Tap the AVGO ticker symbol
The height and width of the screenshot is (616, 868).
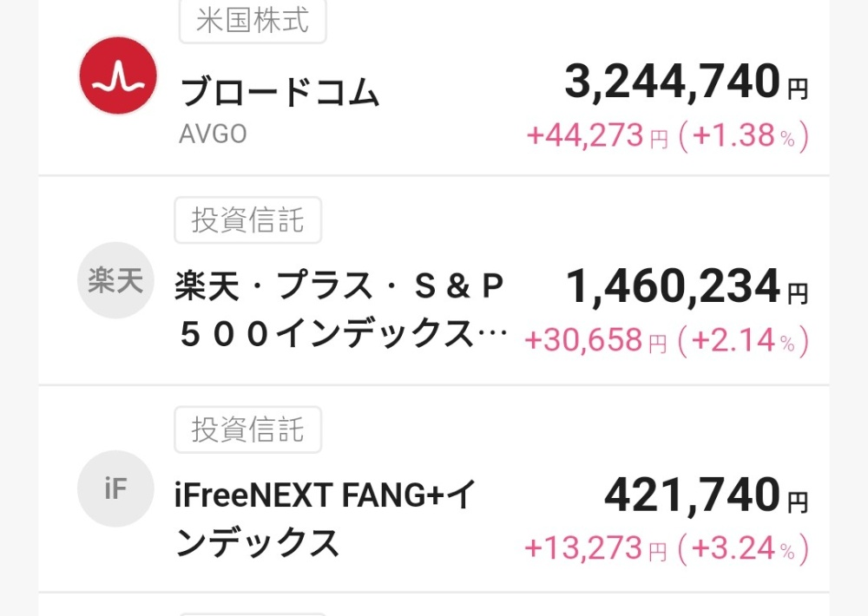click(x=214, y=134)
